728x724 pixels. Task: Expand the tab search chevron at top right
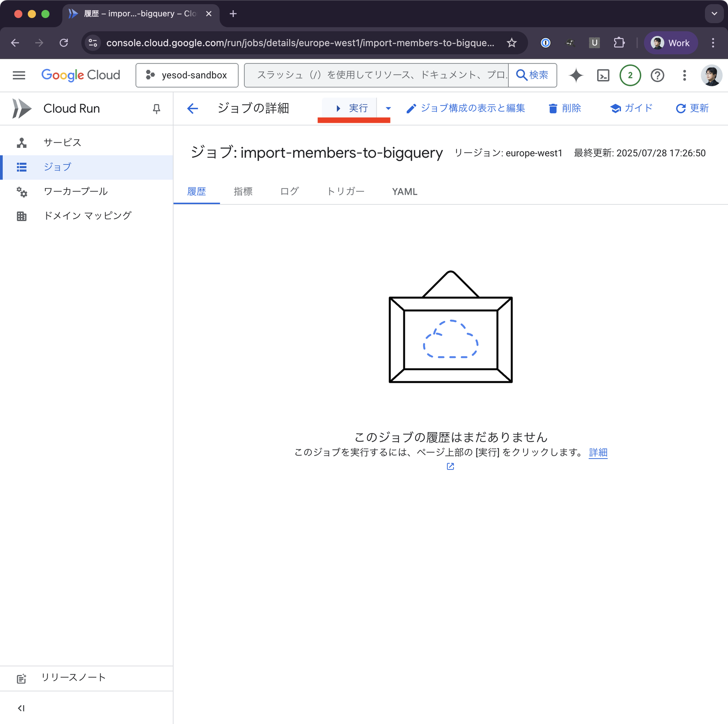point(714,14)
